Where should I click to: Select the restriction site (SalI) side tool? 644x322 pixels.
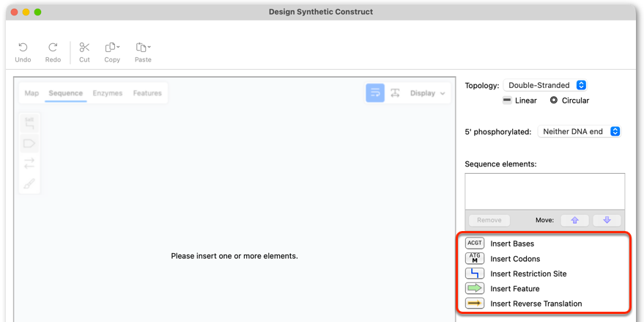29,123
